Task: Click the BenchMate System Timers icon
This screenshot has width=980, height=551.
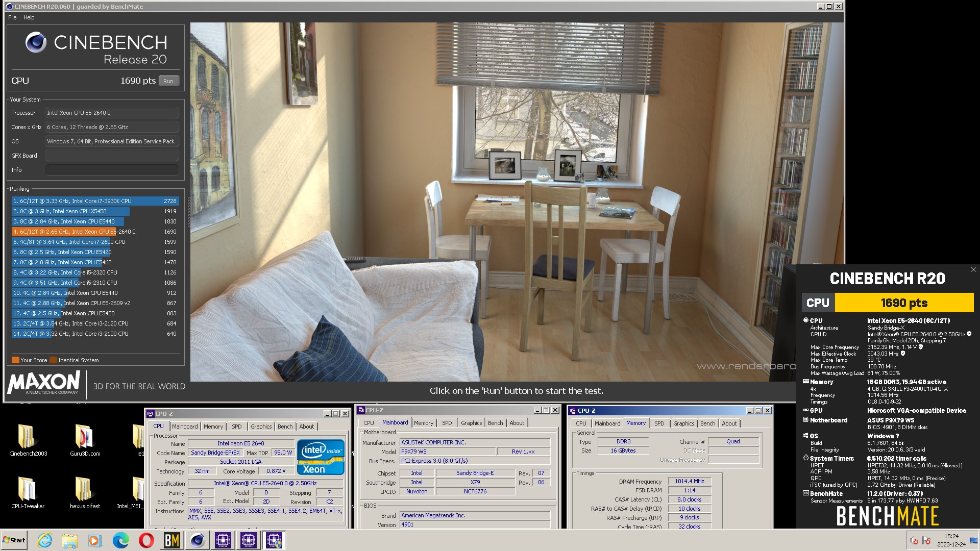Action: point(806,458)
